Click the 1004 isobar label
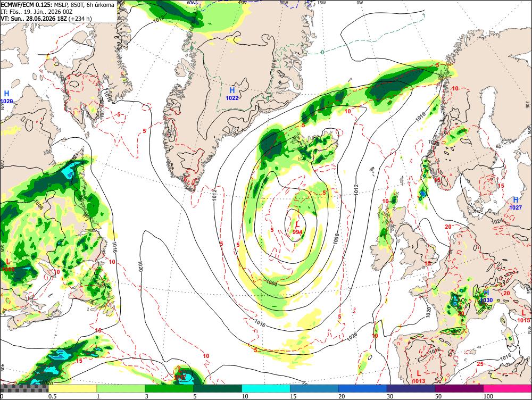The height and width of the screenshot is (400, 532). tap(271, 282)
